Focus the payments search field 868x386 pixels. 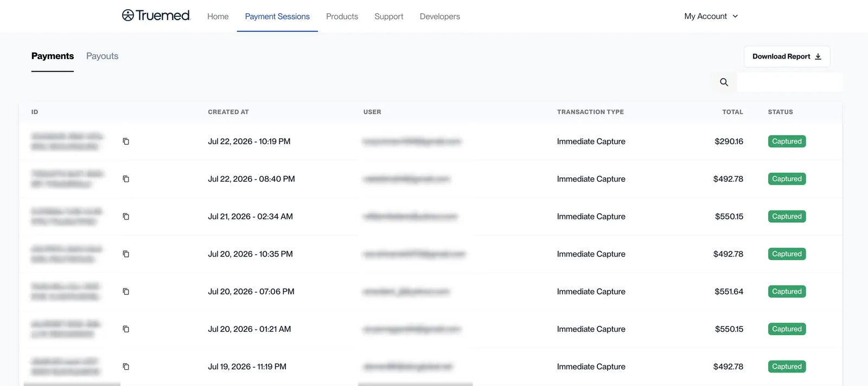click(x=789, y=82)
